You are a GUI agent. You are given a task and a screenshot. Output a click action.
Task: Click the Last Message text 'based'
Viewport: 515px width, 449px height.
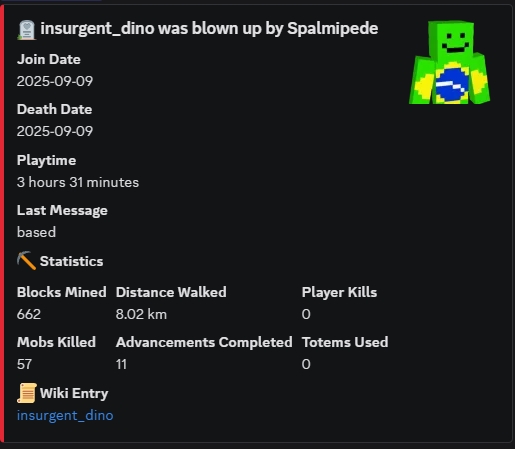[x=36, y=232]
